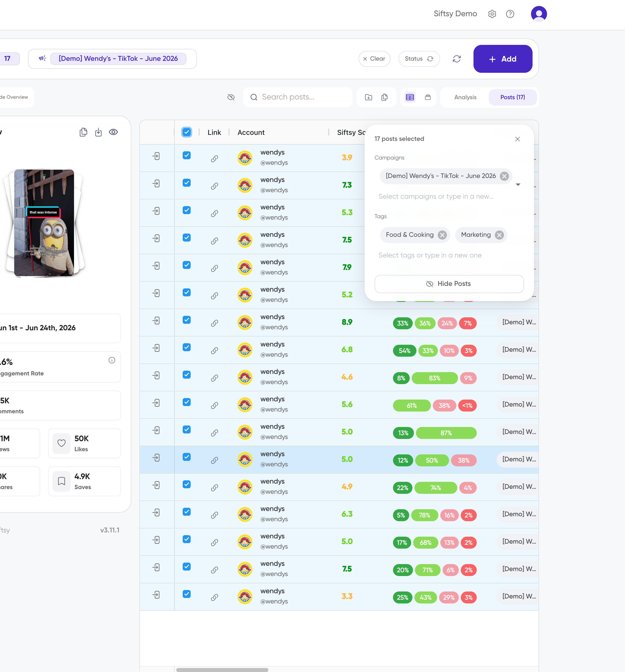This screenshot has width=625, height=672.
Task: Toggle overview visibility eye icon
Action: click(x=113, y=132)
